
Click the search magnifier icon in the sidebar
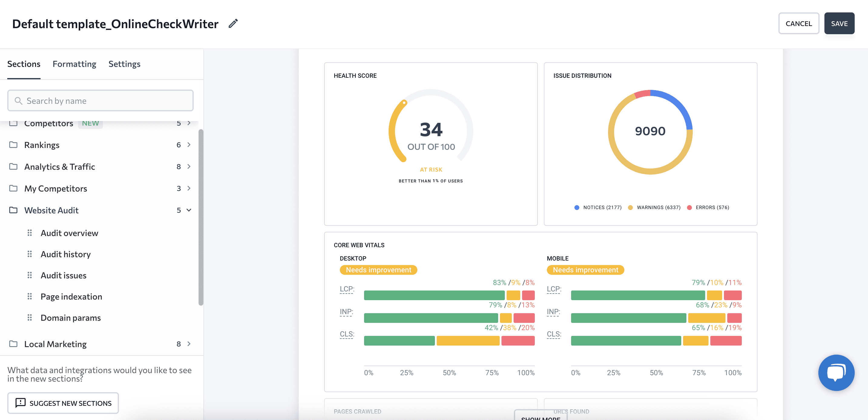19,101
